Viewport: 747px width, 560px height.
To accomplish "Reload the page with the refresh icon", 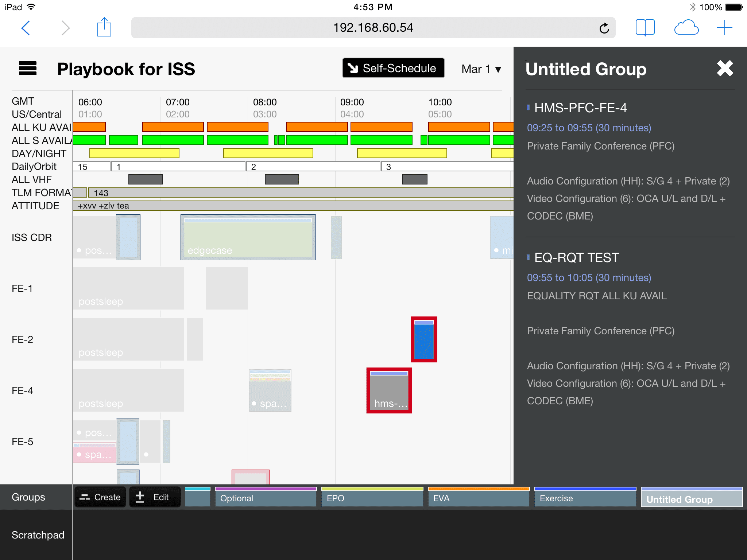I will pyautogui.click(x=604, y=28).
